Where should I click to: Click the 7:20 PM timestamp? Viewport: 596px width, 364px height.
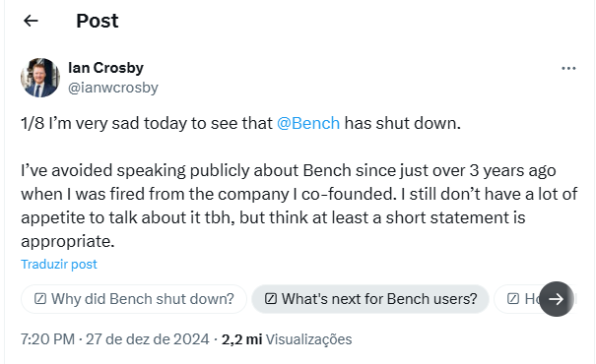(x=47, y=339)
